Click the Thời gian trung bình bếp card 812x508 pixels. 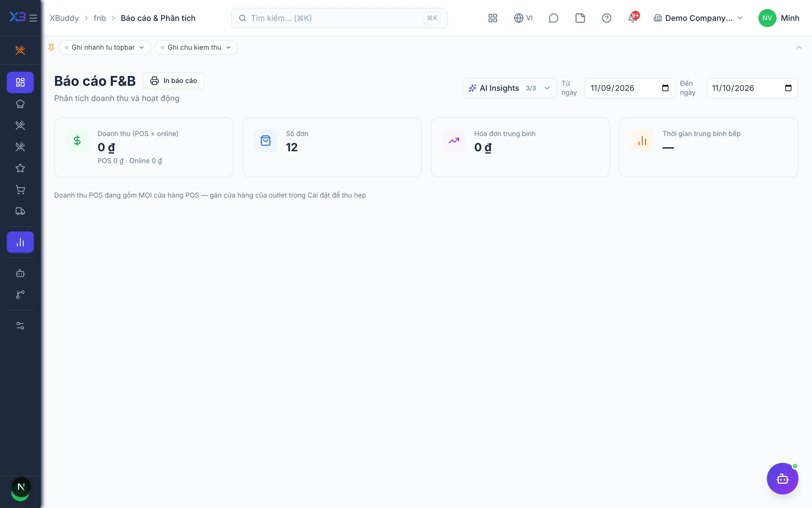tap(708, 147)
